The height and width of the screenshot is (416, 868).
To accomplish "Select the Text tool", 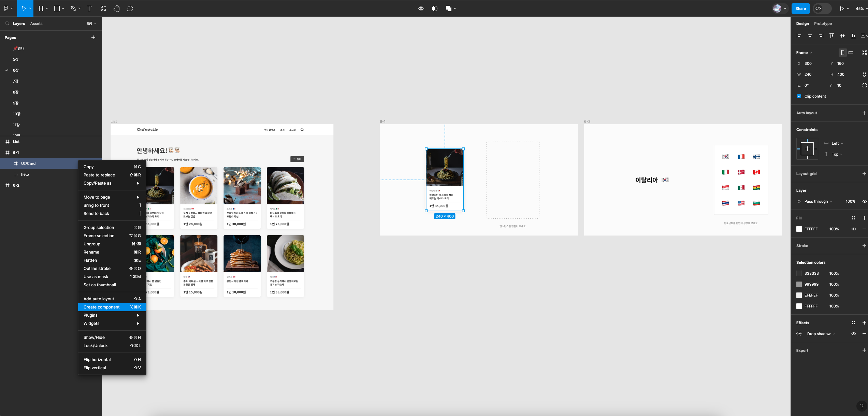I will (89, 9).
